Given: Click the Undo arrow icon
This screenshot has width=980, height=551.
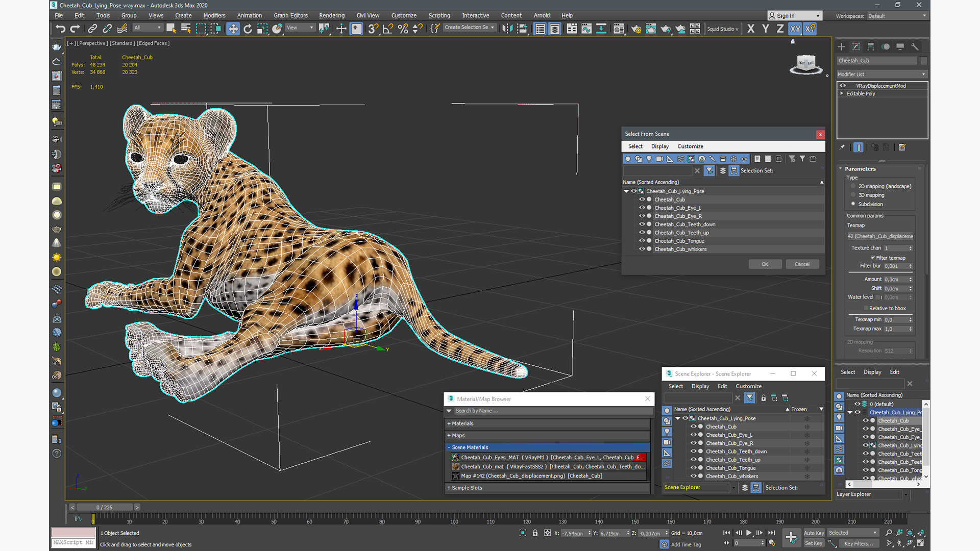Looking at the screenshot, I should click(x=60, y=29).
